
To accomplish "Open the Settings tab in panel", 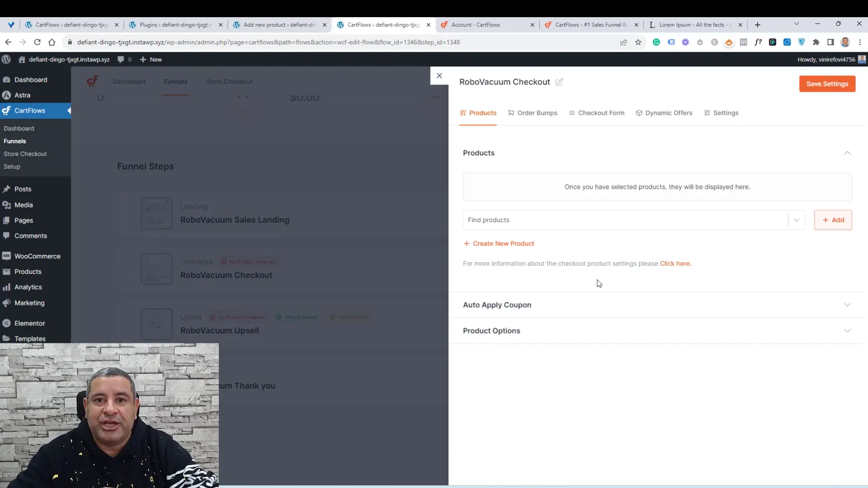I will point(721,113).
